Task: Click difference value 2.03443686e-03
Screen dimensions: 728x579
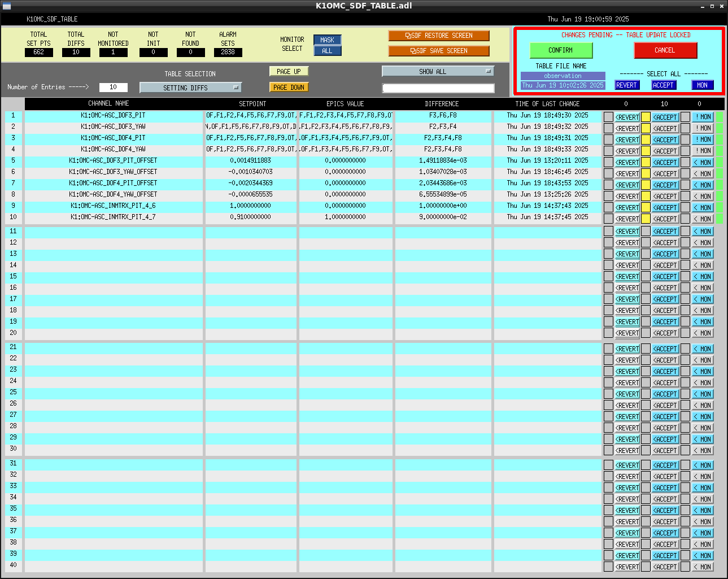Action: pyautogui.click(x=443, y=183)
